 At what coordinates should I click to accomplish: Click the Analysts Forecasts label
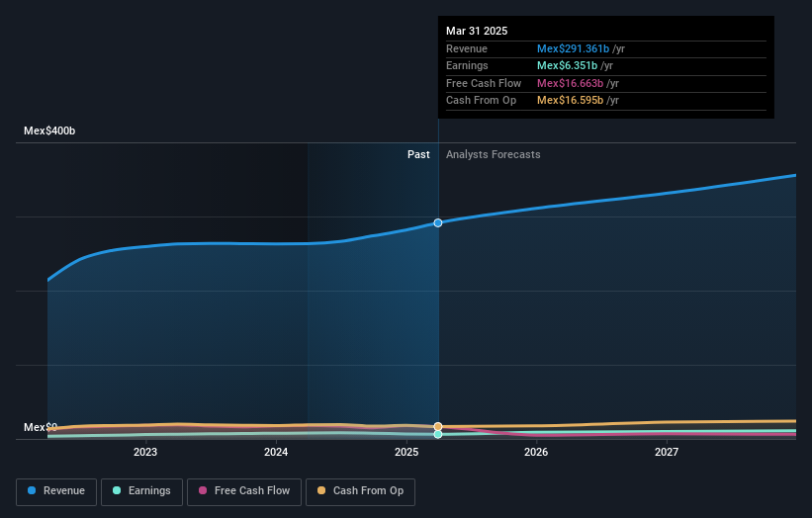493,155
